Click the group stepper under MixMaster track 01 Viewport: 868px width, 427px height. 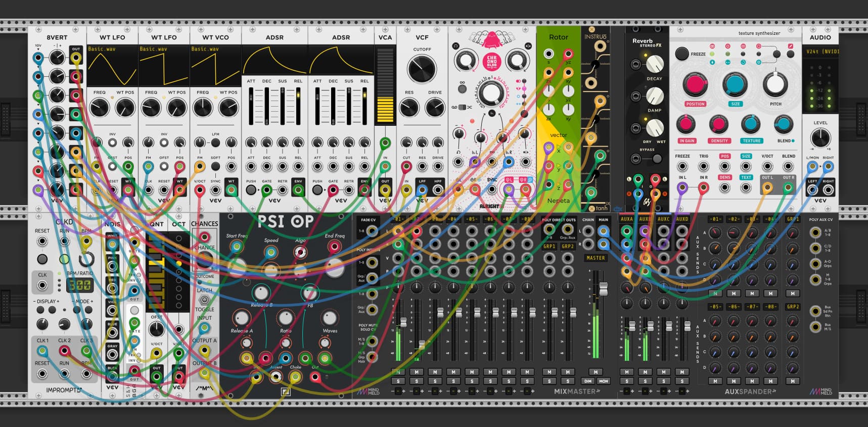point(398,391)
